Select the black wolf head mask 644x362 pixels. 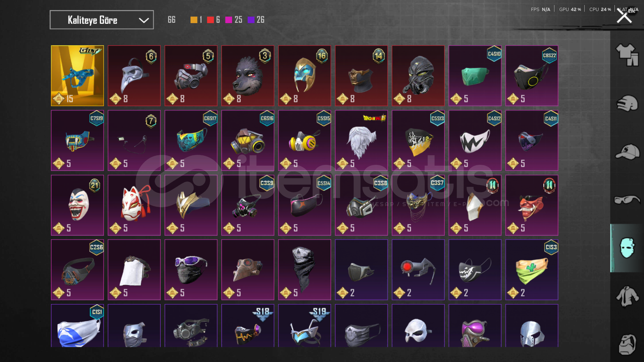pos(248,76)
